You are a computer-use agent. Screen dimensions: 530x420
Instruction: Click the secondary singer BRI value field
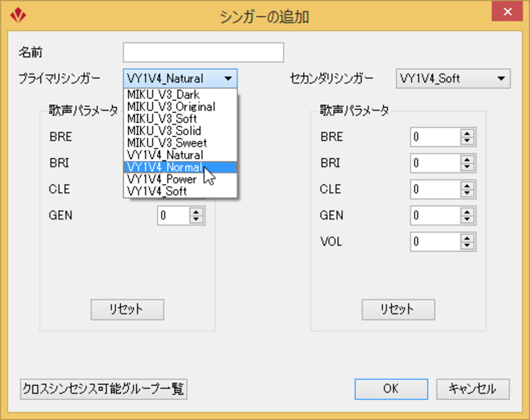pos(435,163)
